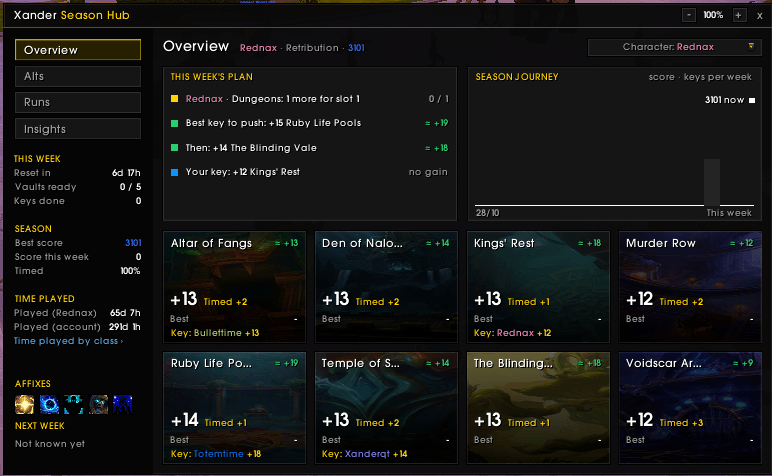Click the green marker beside Best key to push
The width and height of the screenshot is (772, 476).
[174, 123]
